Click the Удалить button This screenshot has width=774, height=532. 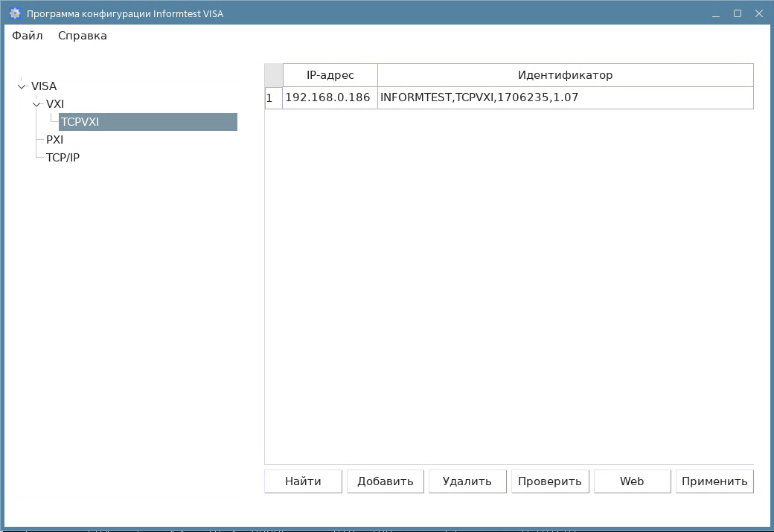[x=467, y=481]
